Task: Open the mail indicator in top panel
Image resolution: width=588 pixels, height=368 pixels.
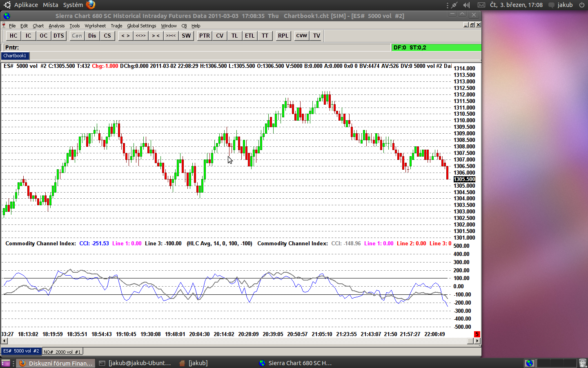Action: pos(481,5)
